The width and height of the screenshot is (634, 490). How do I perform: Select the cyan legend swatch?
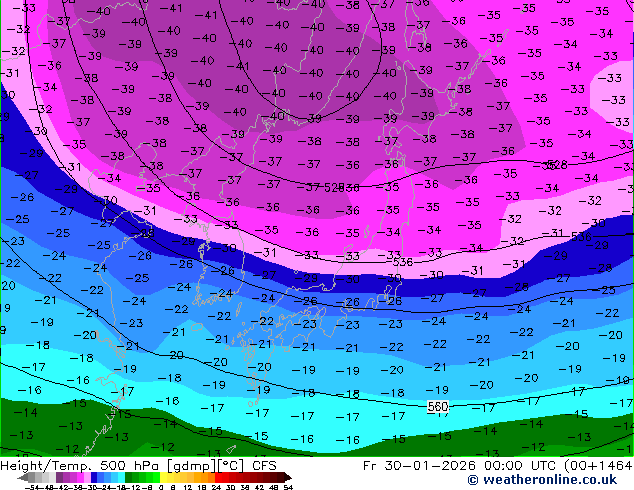(x=121, y=477)
